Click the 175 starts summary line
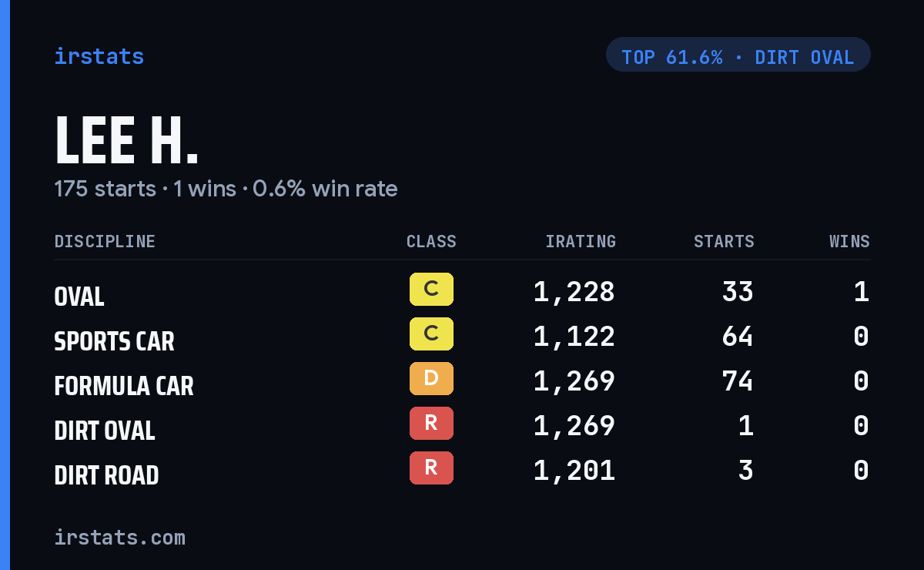Image resolution: width=924 pixels, height=570 pixels. tap(226, 189)
